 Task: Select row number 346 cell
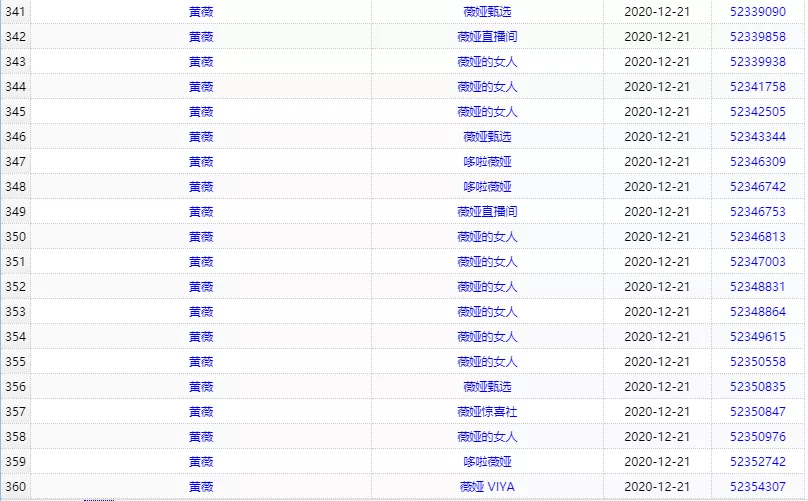(x=15, y=137)
